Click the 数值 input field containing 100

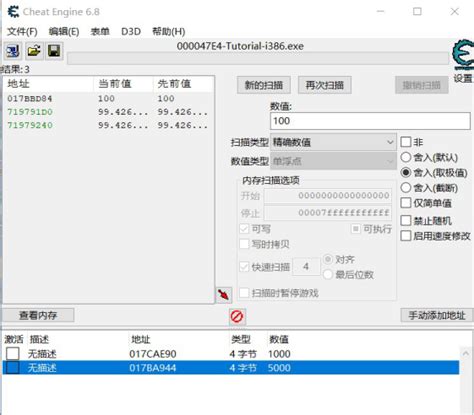click(370, 121)
